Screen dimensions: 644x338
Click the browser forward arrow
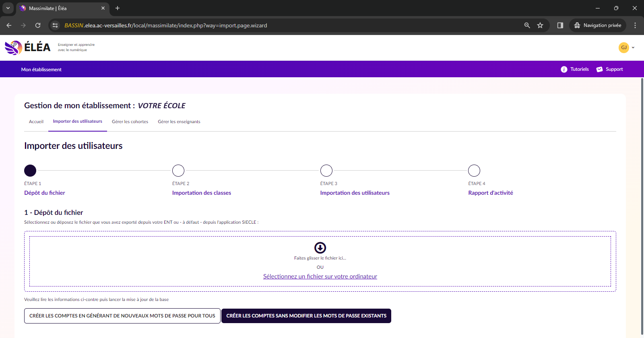(23, 25)
